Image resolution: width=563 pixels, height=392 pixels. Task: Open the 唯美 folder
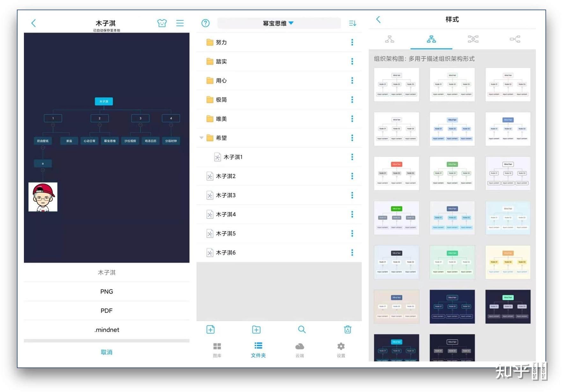click(x=279, y=119)
